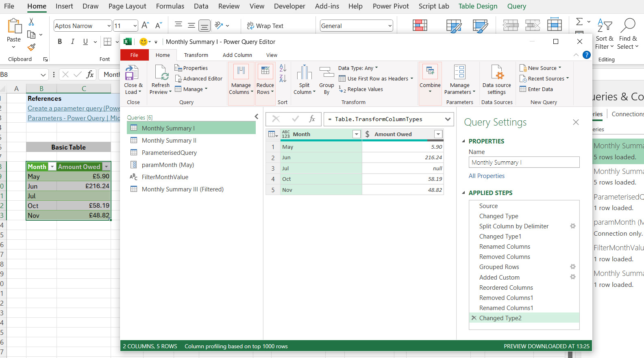This screenshot has height=358, width=644.
Task: Click the Split Column icon
Action: click(304, 73)
